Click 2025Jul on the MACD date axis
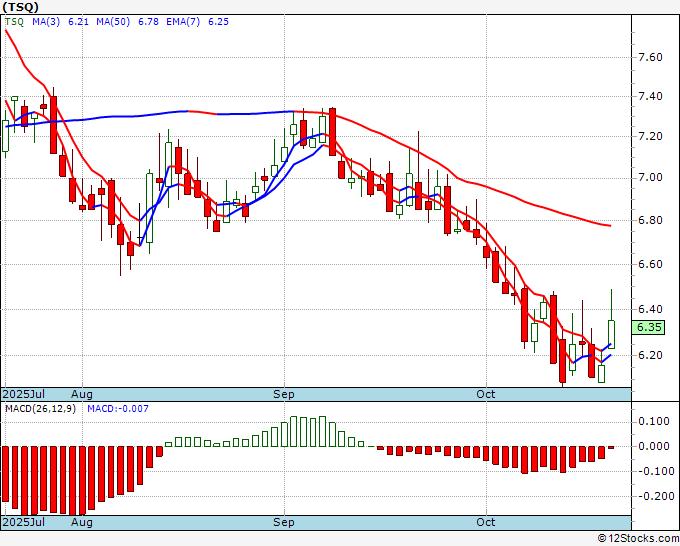 [24, 522]
